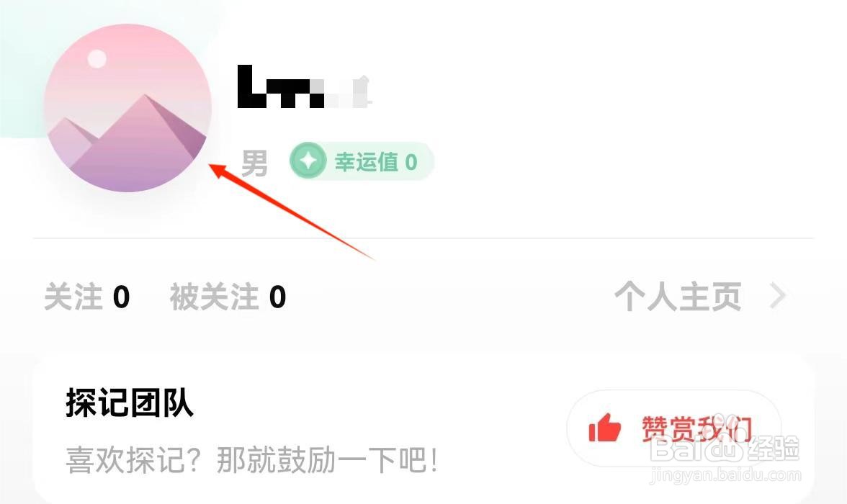The width and height of the screenshot is (847, 504).
Task: Click the red arrow annotation
Action: click(292, 212)
